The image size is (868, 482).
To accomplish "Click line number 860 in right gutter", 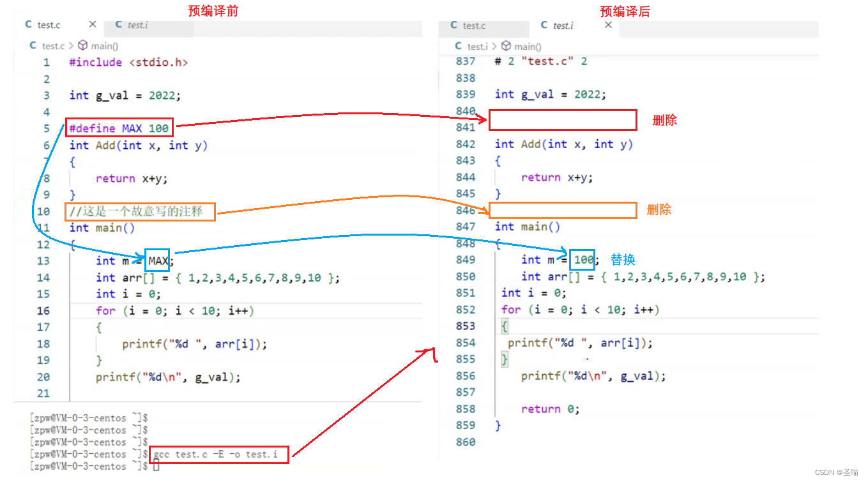I will click(x=466, y=442).
